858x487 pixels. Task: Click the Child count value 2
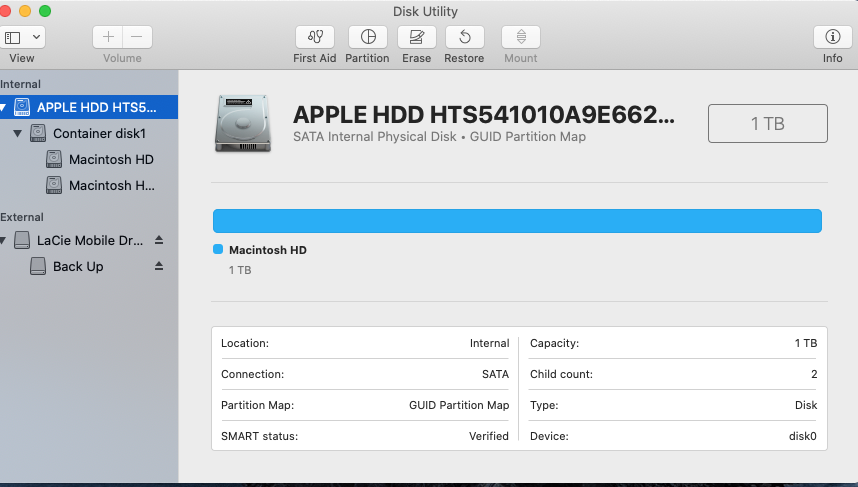pyautogui.click(x=814, y=374)
